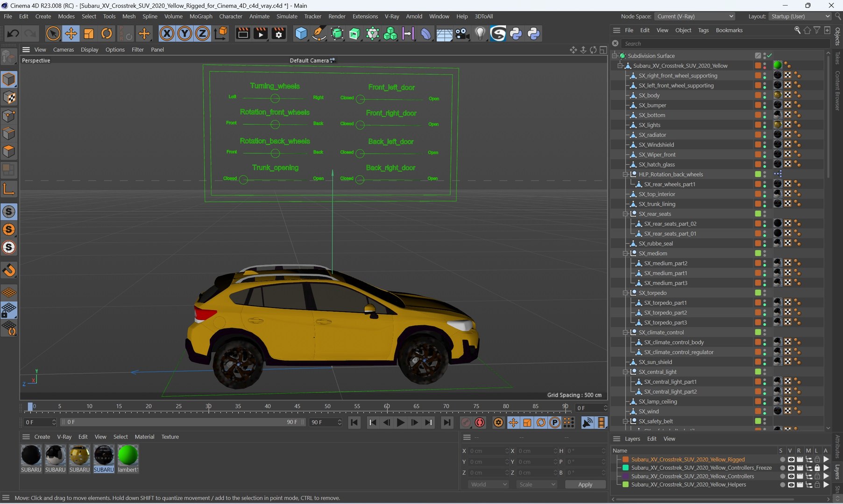This screenshot has width=843, height=504.
Task: Collapse the HLP_Rotation_back_wheels tree node
Action: (x=625, y=175)
